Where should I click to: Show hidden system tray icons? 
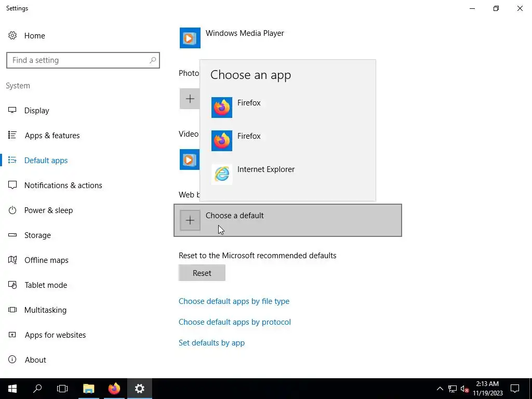pyautogui.click(x=440, y=389)
